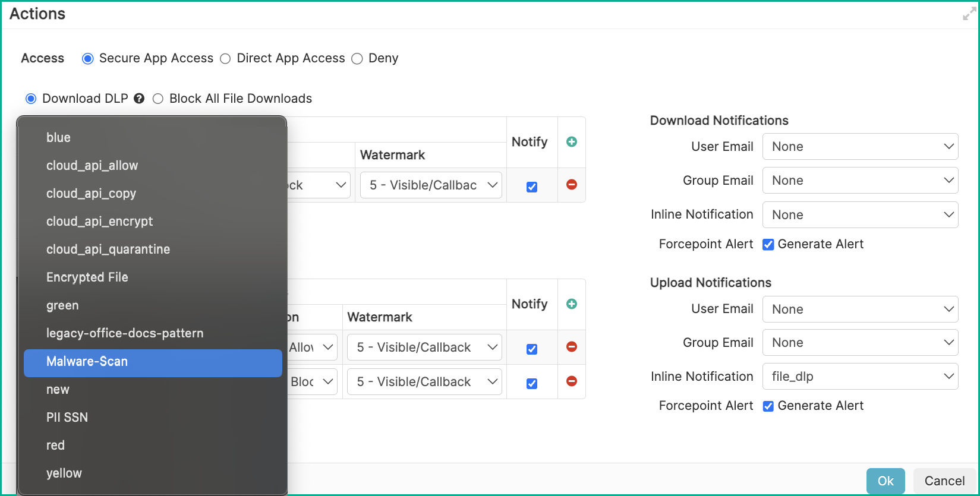The width and height of the screenshot is (980, 496).
Task: Remove the download DLP rule row
Action: pos(572,185)
